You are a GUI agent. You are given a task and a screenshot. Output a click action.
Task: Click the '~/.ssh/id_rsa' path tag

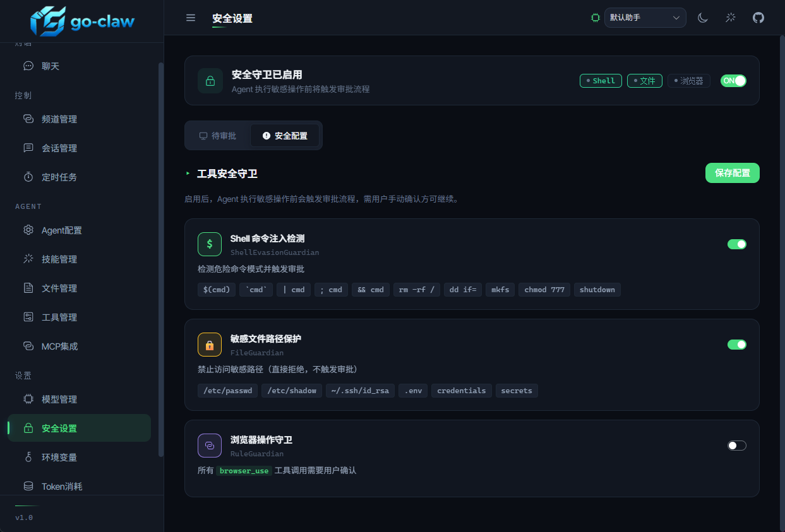click(360, 391)
